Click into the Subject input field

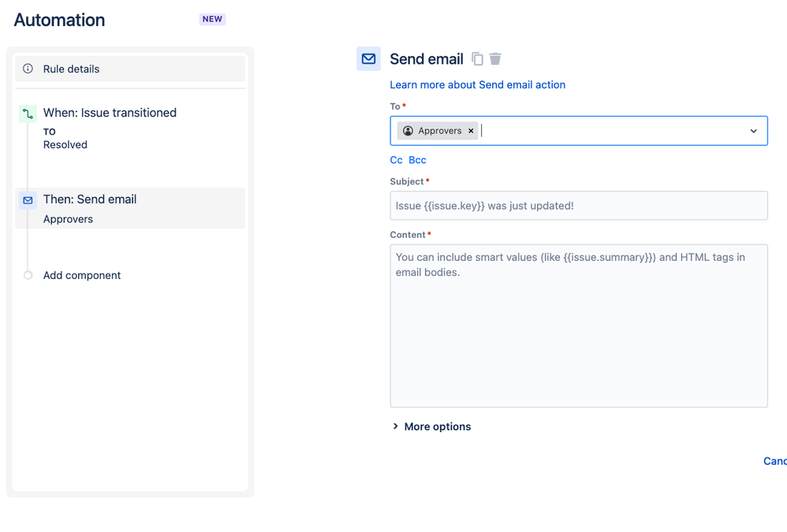point(579,206)
